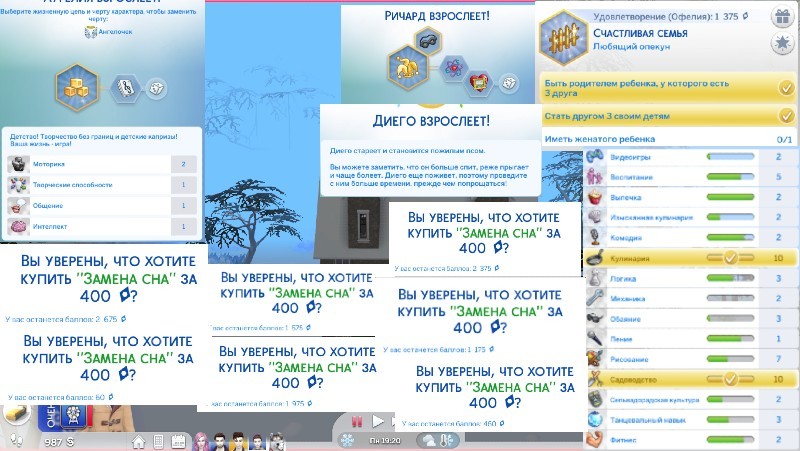Click the snowflake season icon

[x=347, y=440]
